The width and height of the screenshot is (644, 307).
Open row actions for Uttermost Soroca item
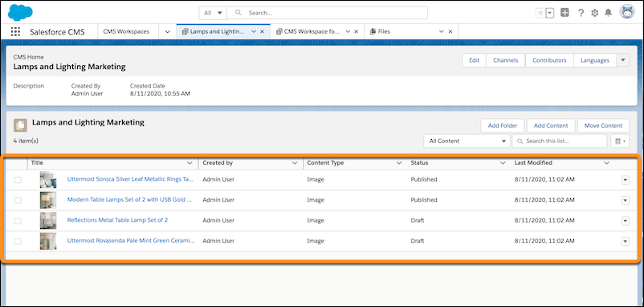625,180
